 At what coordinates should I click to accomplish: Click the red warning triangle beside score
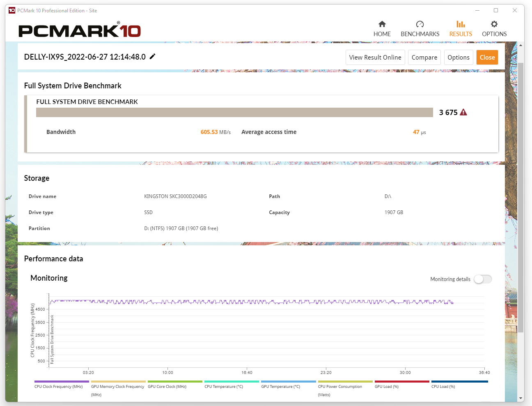(463, 112)
